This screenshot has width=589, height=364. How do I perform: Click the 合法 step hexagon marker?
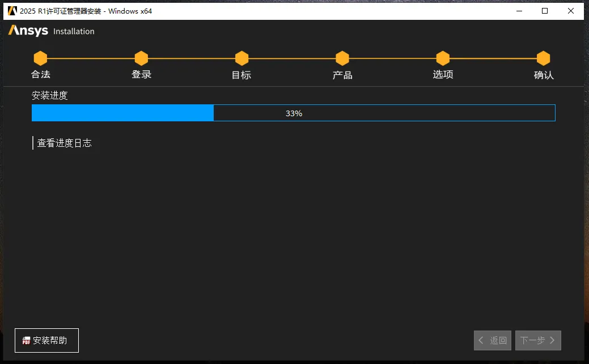pyautogui.click(x=41, y=58)
